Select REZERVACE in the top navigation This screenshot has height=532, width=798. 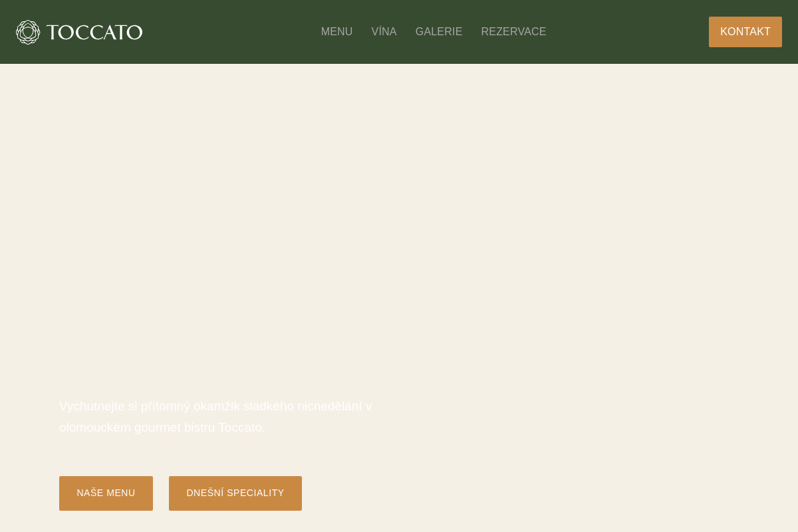(513, 32)
